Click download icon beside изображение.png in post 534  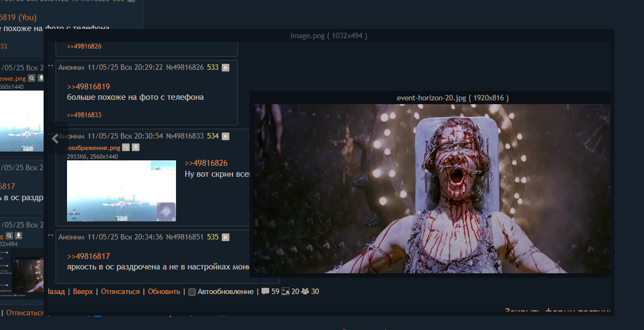[136, 147]
